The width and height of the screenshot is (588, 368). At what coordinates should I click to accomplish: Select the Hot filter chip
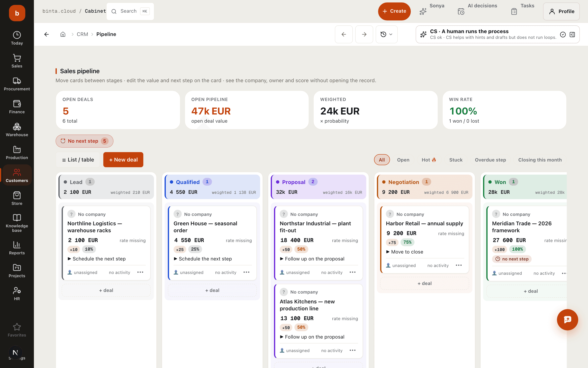[429, 160]
